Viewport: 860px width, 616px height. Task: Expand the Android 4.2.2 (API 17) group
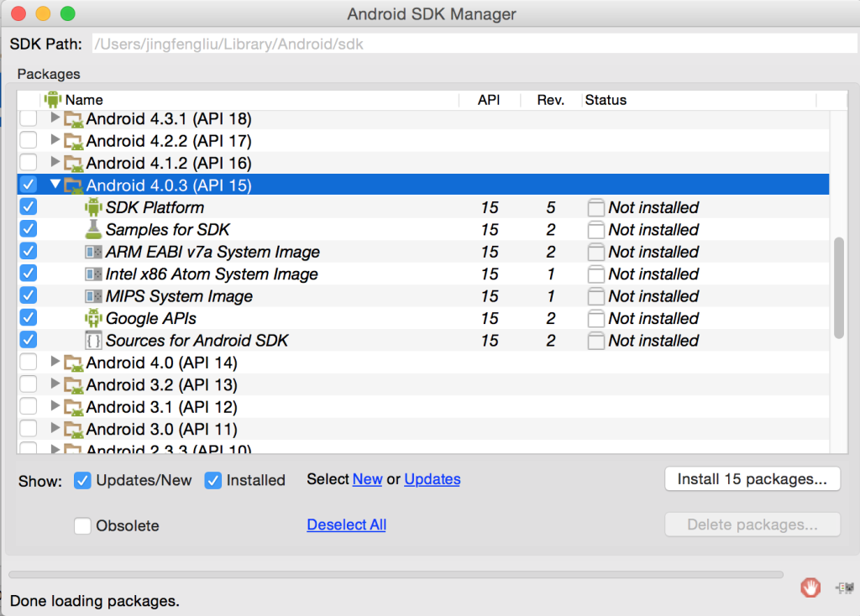[x=55, y=140]
